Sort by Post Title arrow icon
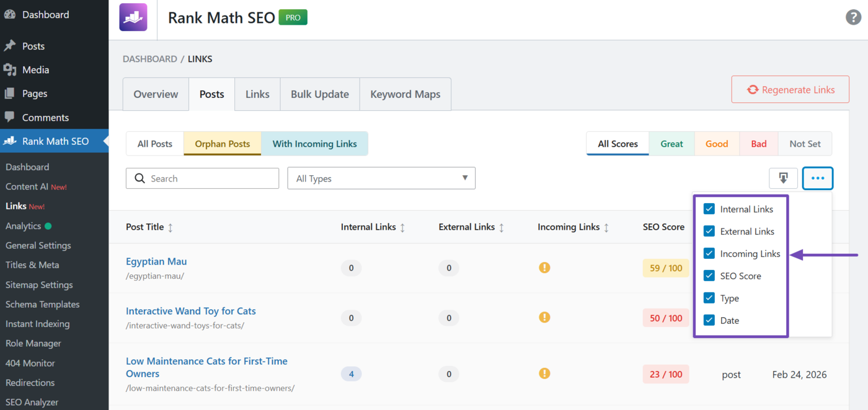 tap(170, 227)
